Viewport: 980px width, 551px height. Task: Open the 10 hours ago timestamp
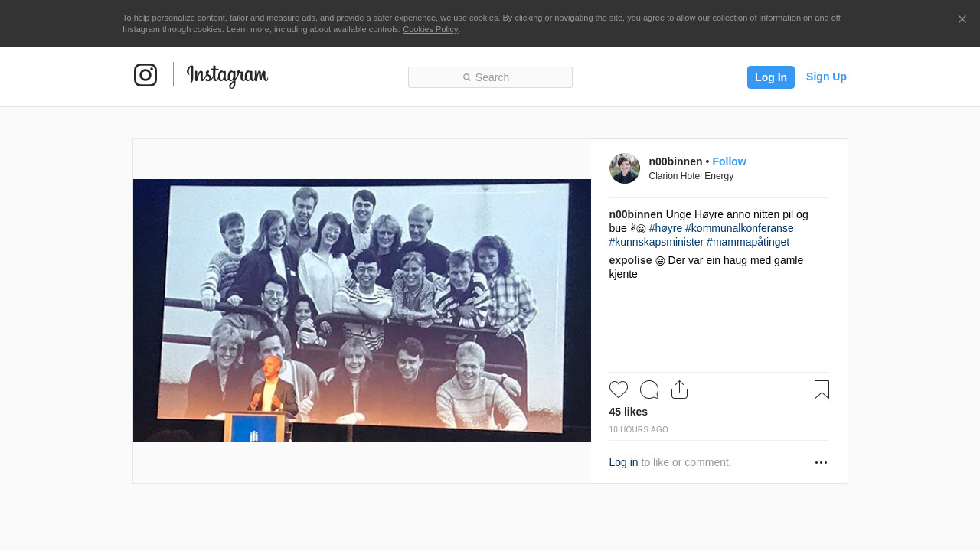tap(639, 430)
